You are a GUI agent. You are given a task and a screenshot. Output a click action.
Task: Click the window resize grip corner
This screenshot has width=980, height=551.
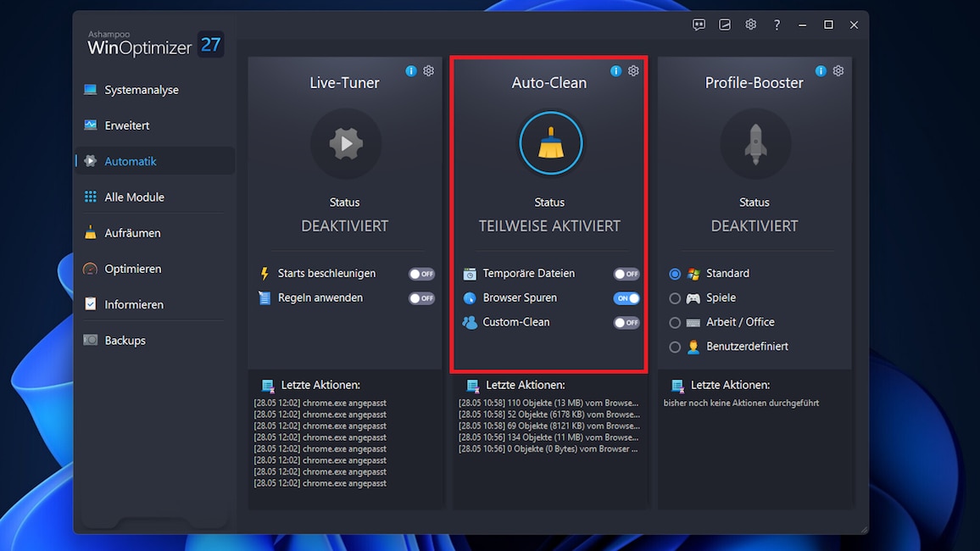[x=865, y=529]
